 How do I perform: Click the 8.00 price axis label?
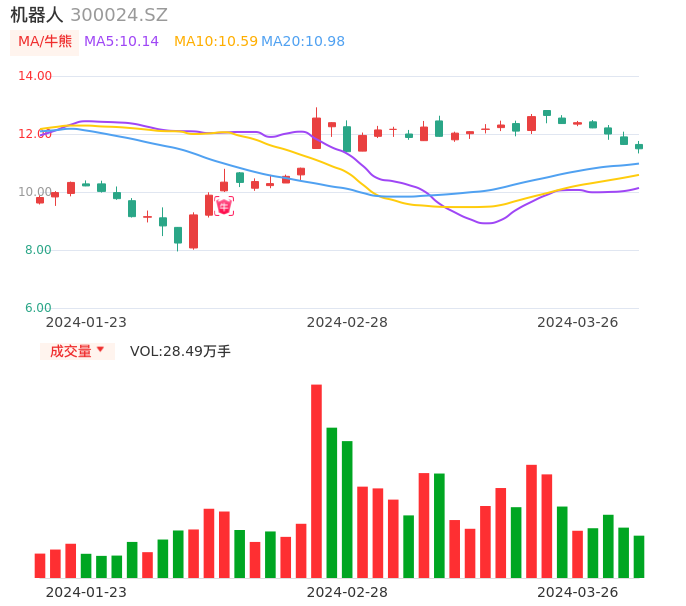point(38,250)
